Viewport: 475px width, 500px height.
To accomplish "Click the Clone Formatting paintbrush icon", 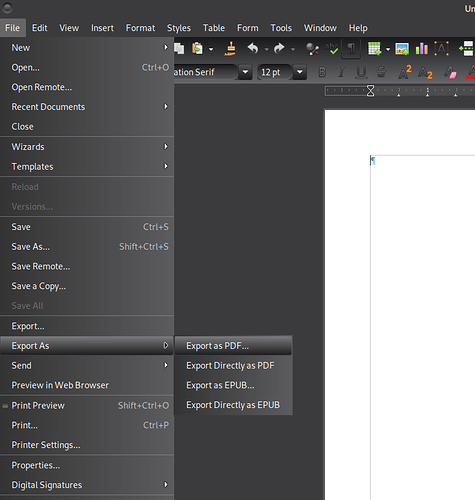I will click(230, 49).
